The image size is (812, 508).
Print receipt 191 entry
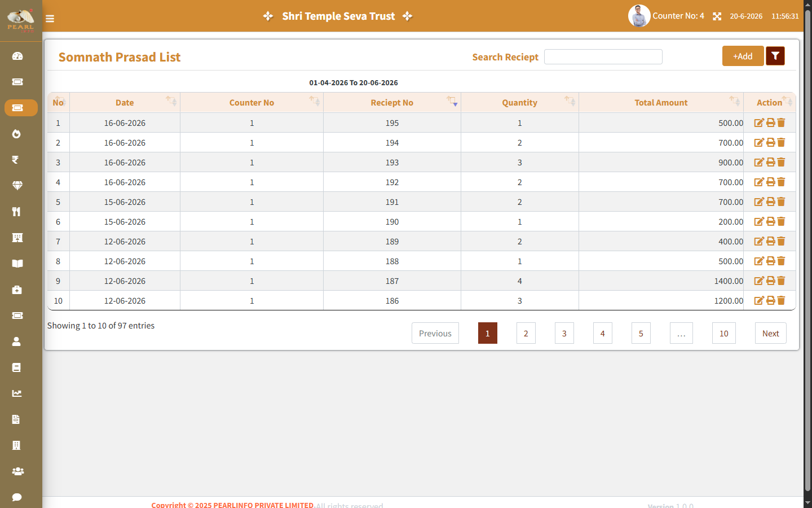pos(770,202)
